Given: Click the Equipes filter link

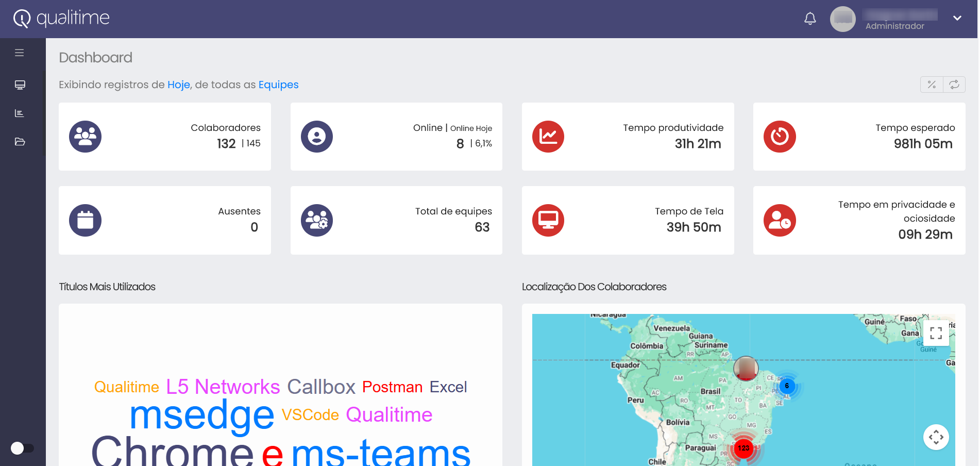Looking at the screenshot, I should point(278,85).
